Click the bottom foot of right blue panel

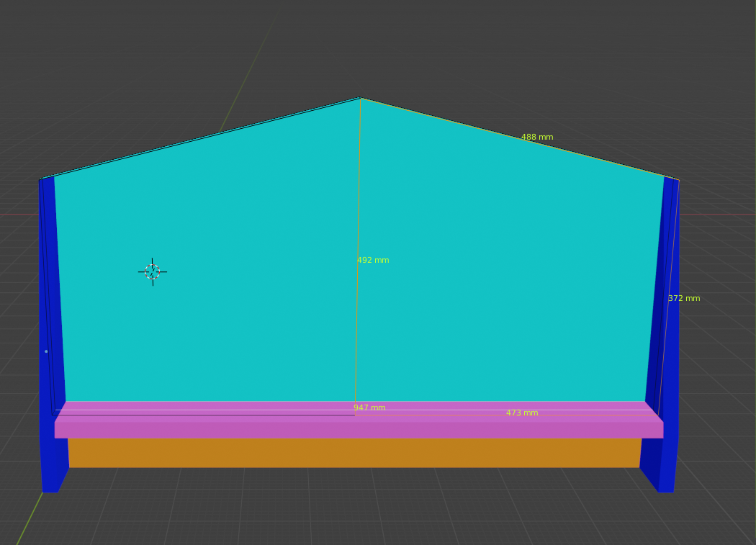coord(666,487)
